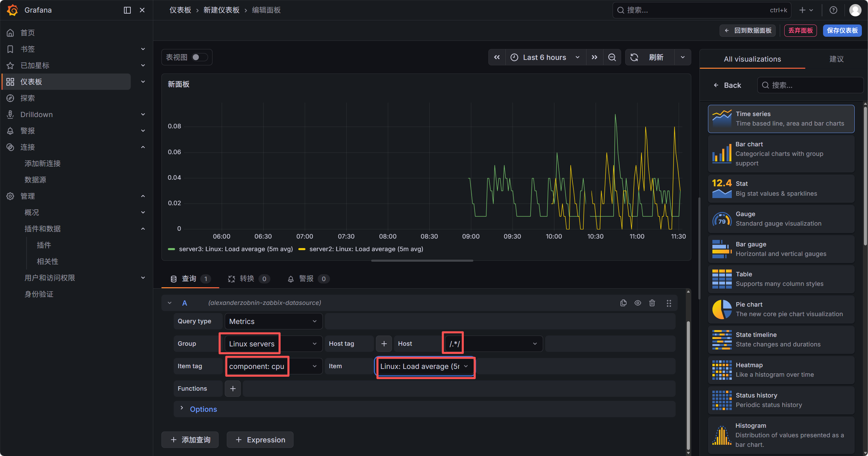Pick the State timeline visualization

781,340
